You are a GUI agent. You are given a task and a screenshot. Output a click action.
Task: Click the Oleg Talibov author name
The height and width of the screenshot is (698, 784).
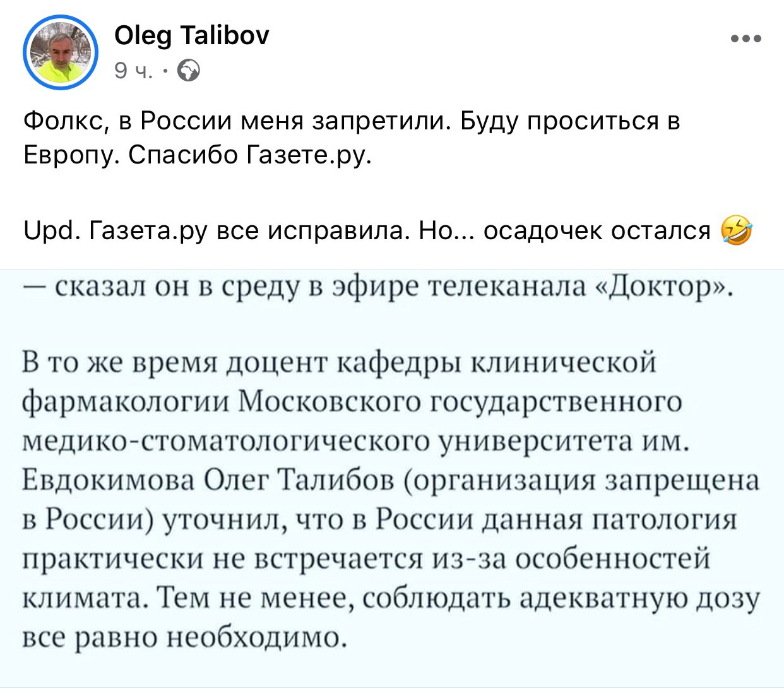pyautogui.click(x=191, y=35)
